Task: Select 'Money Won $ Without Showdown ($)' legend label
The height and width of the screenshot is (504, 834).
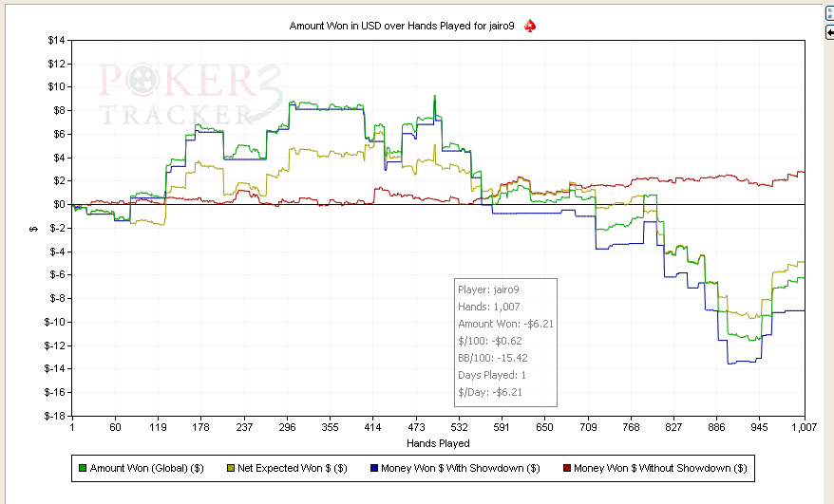Action: (x=660, y=468)
